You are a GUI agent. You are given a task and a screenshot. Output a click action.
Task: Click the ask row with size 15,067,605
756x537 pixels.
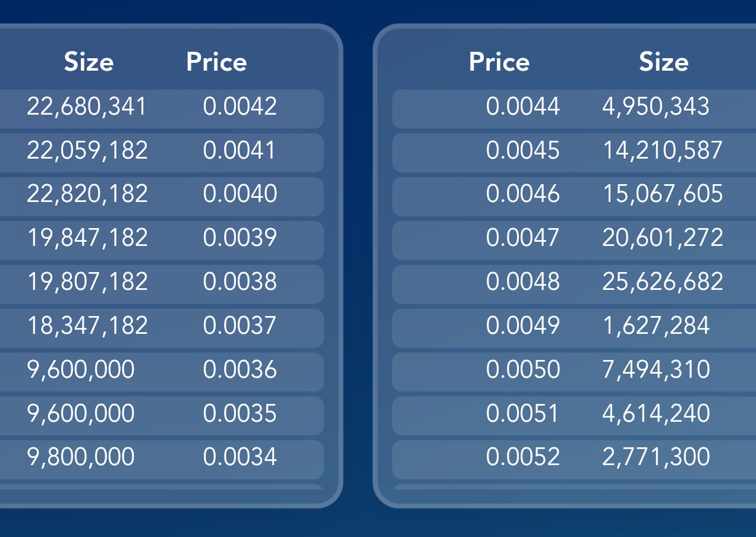pos(574,197)
